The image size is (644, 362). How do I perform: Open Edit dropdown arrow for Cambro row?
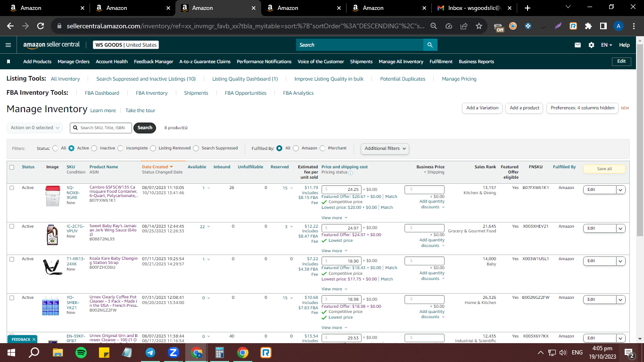pos(621,189)
